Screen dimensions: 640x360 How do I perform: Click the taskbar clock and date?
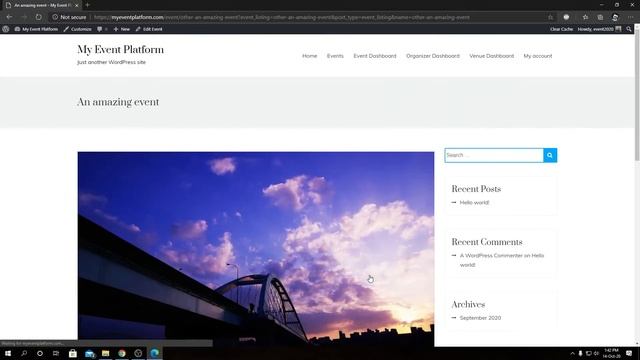(611, 353)
